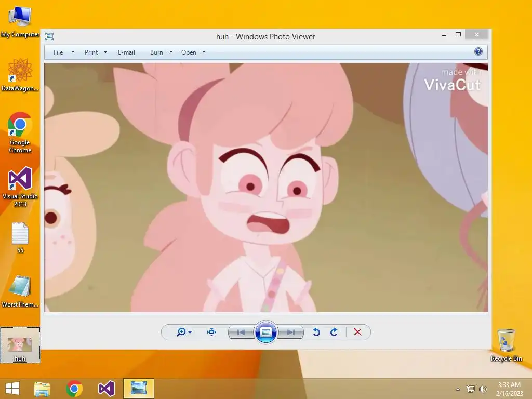Minimize the Windows Photo Viewer window
The image size is (532, 399).
tap(444, 35)
